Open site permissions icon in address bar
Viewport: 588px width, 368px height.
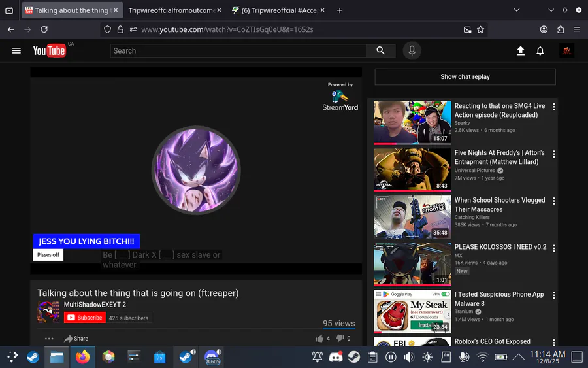[x=133, y=29]
